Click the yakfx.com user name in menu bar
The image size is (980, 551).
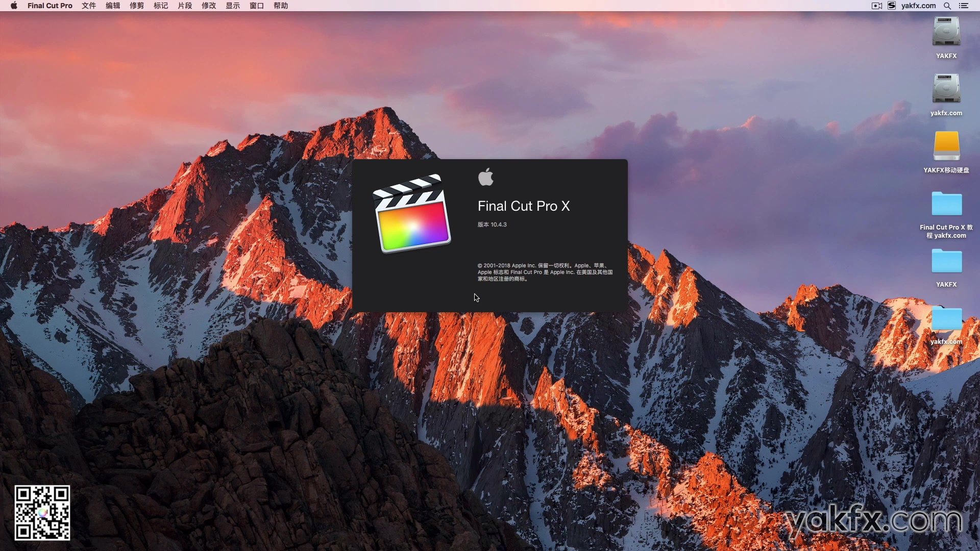coord(918,6)
